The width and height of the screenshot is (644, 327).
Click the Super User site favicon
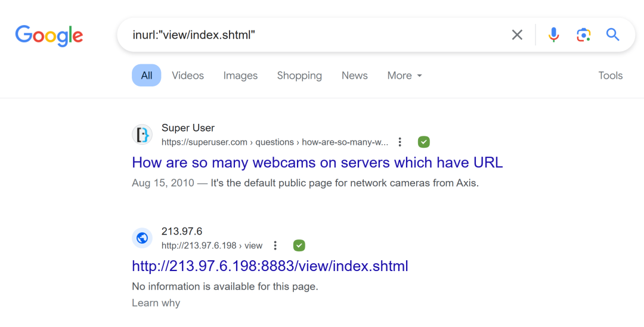(142, 135)
